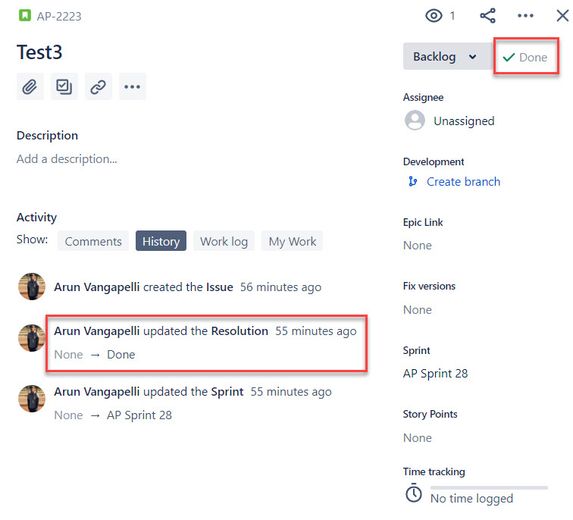Click the Story Points None value
The width and height of the screenshot is (573, 520).
pyautogui.click(x=417, y=438)
